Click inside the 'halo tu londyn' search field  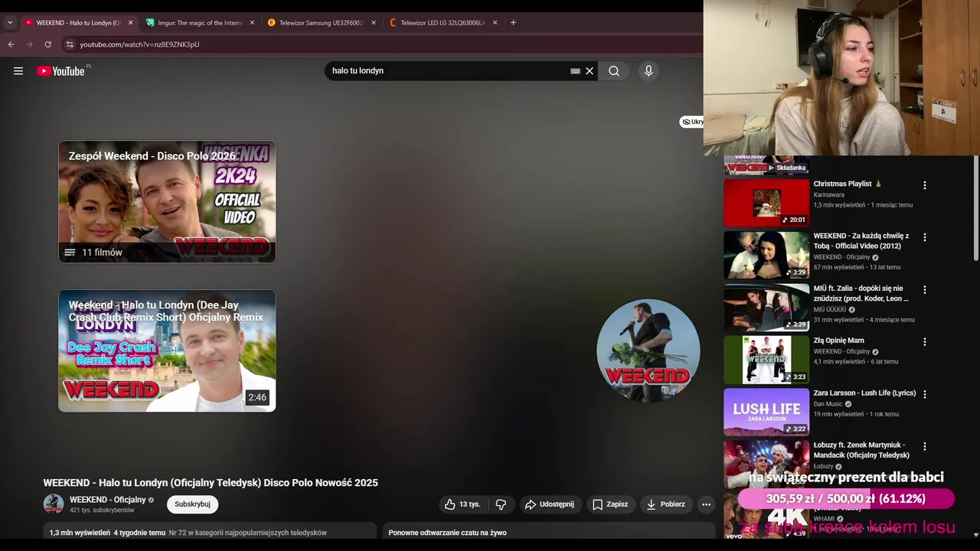point(448,71)
